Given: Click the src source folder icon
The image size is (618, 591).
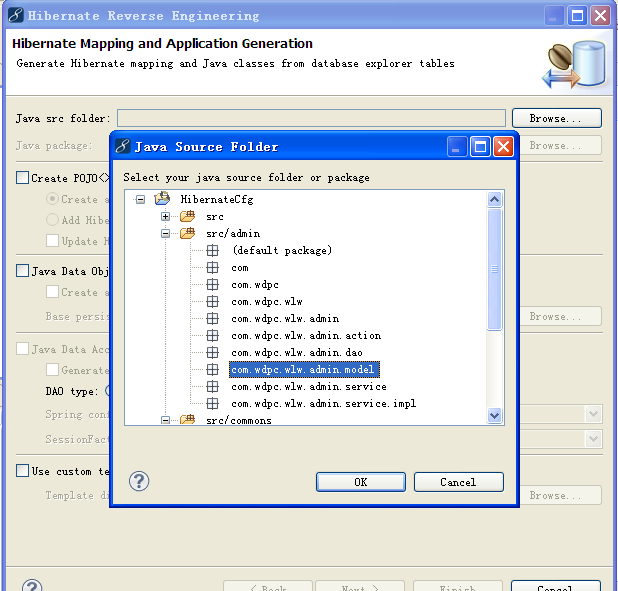Looking at the screenshot, I should click(188, 216).
